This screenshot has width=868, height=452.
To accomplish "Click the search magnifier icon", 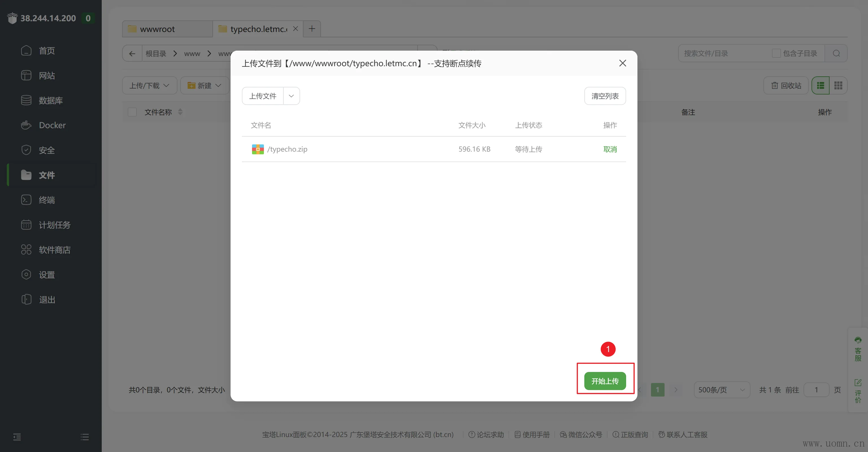I will click(x=836, y=53).
